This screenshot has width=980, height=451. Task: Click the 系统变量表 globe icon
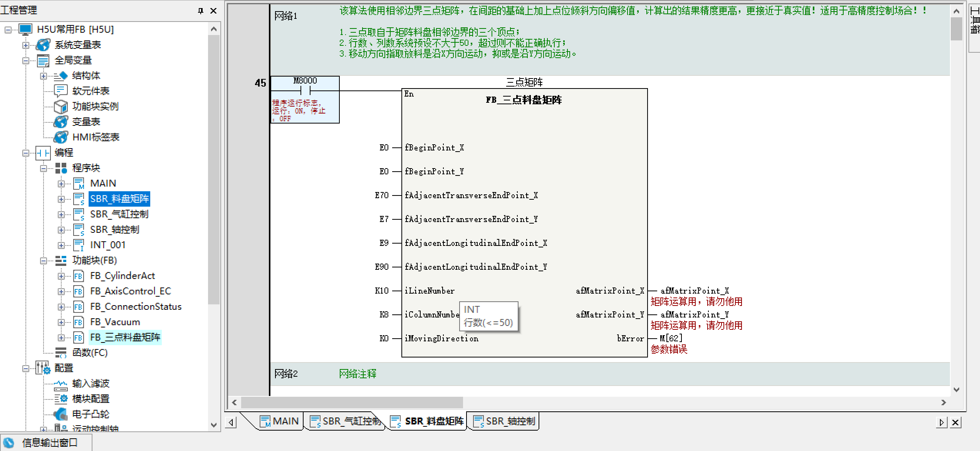point(43,45)
